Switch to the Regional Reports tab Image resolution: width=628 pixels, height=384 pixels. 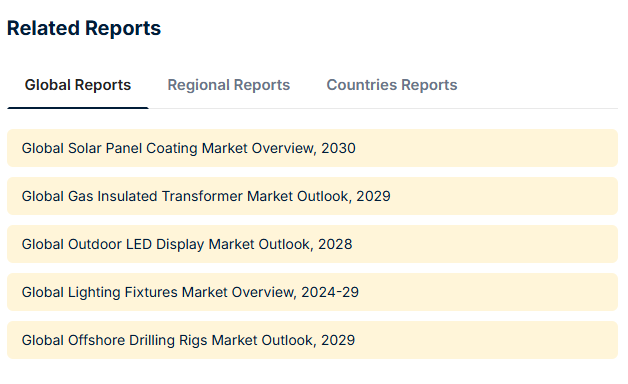click(228, 85)
